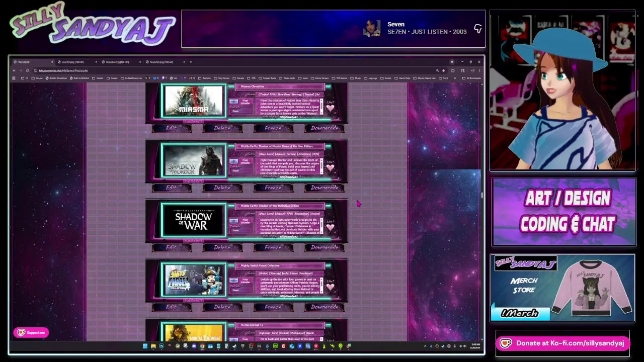The width and height of the screenshot is (644, 362).
Task: Freeze the Miasma Chronicles entry
Action: pos(273,128)
